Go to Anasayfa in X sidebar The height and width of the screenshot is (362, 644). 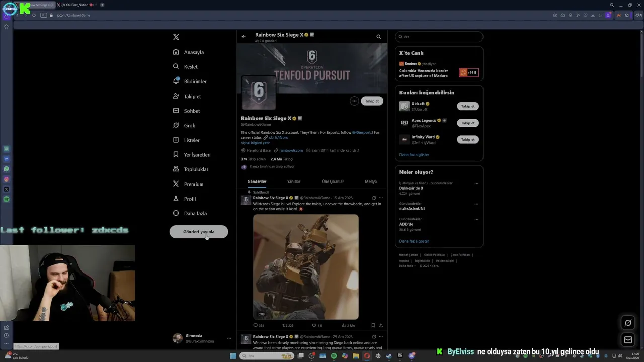click(x=189, y=52)
